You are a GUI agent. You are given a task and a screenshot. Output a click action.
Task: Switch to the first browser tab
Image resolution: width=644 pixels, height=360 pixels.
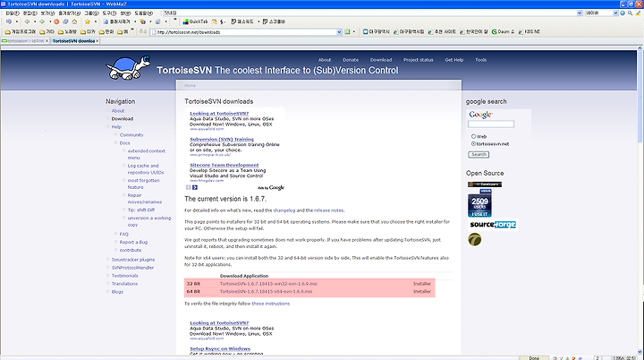(24, 41)
